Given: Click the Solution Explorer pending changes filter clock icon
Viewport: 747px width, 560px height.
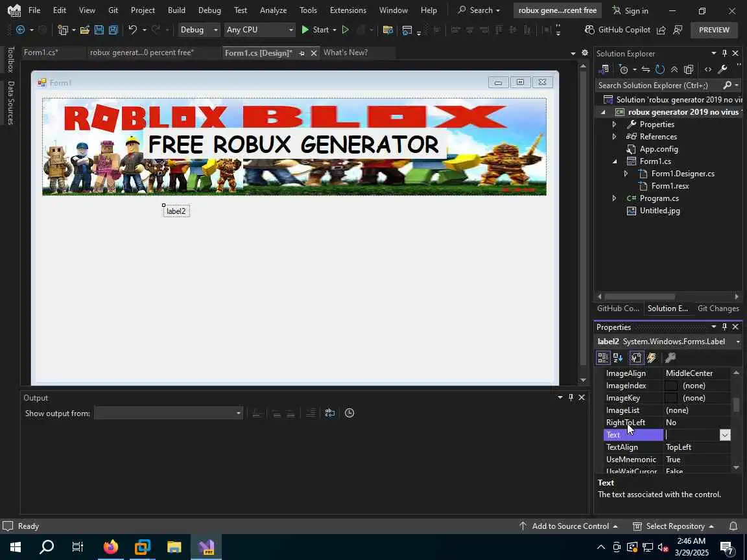Looking at the screenshot, I should (624, 69).
